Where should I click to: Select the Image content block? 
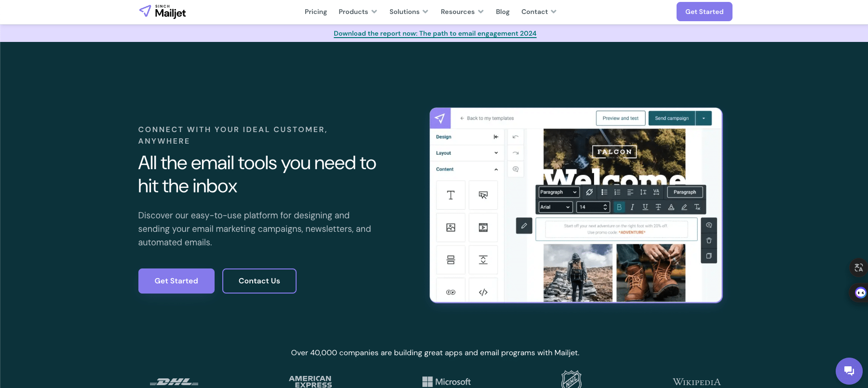tap(451, 227)
